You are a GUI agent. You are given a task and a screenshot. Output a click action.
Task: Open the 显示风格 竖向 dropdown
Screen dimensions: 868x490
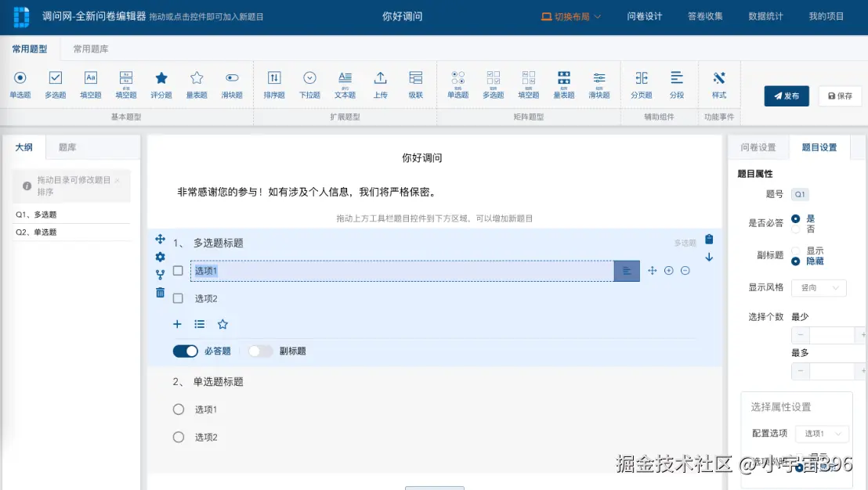(x=819, y=287)
